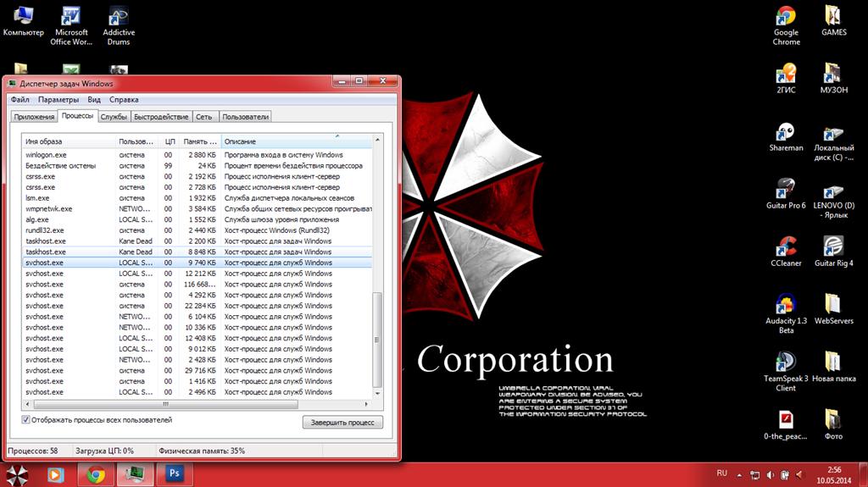Open the network tray icon

click(754, 475)
